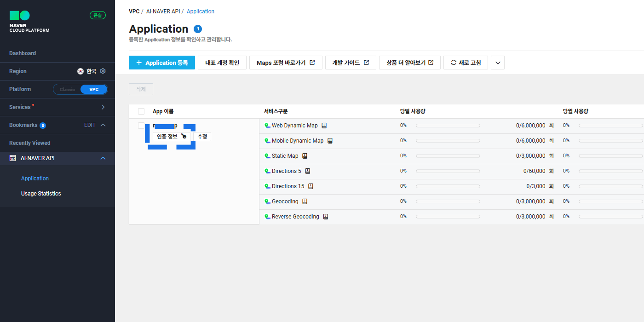The width and height of the screenshot is (644, 322).
Task: Open Dashboard in the sidebar
Action: [x=23, y=53]
